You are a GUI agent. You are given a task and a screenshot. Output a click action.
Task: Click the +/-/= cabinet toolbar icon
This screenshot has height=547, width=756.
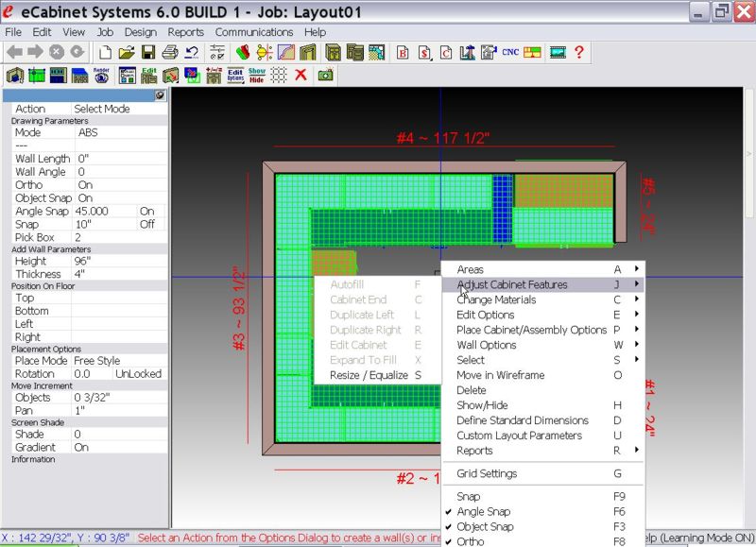coord(214,76)
